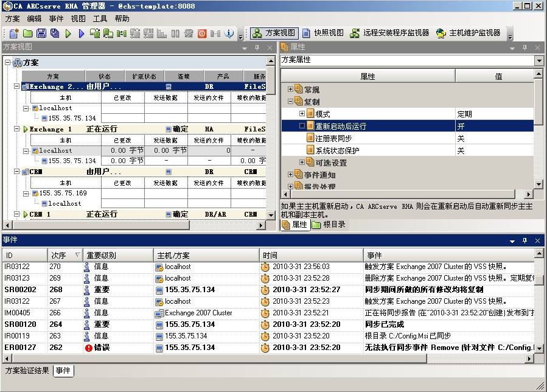Open the 事件 menu in menu bar
Image resolution: width=547 pixels, height=392 pixels.
(x=56, y=18)
